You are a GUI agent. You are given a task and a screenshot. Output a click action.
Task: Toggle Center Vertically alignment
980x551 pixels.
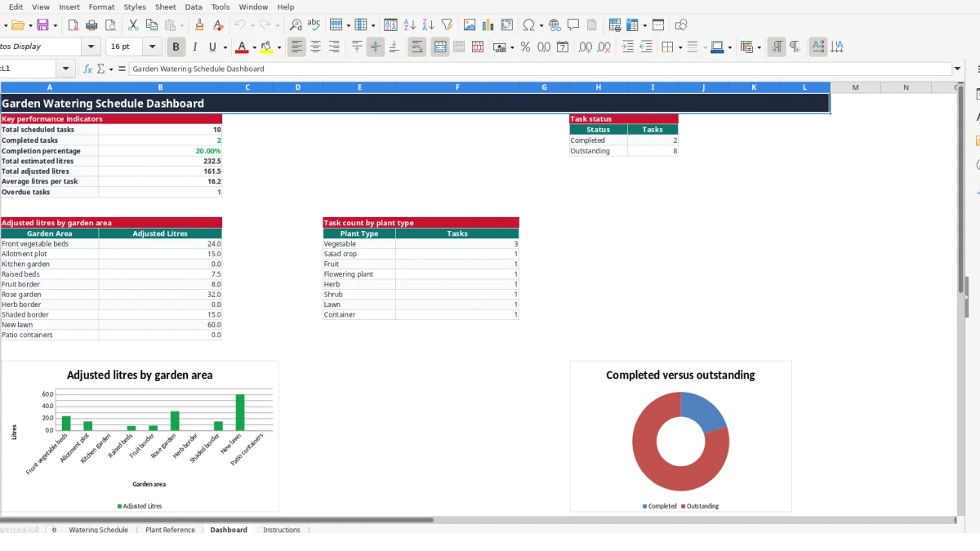[375, 47]
